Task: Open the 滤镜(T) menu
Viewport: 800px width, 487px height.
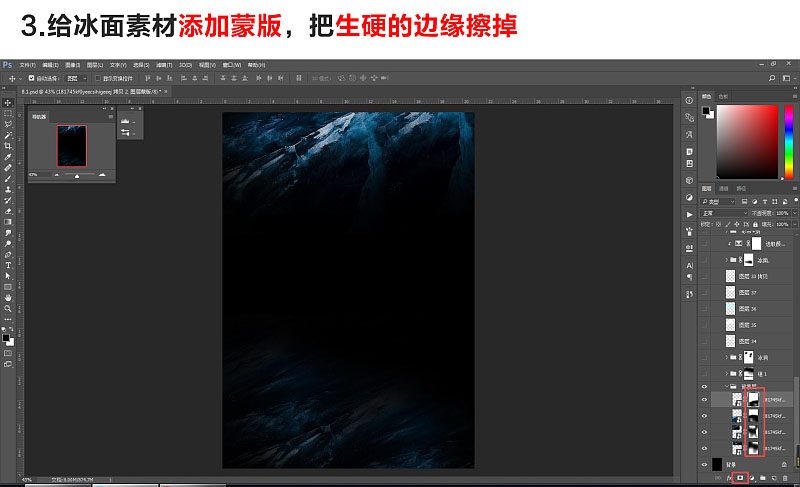Action: (x=164, y=65)
